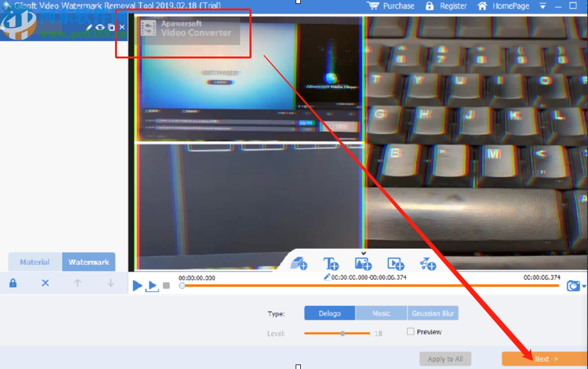
Task: Remove the watermark item with its X icon
Action: click(122, 27)
